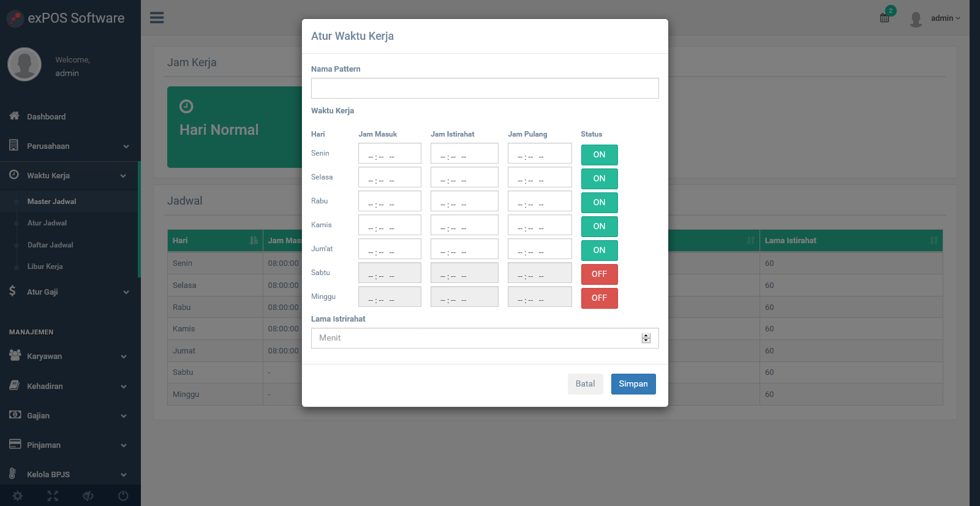Click the Atur Gaji dollar icon

(12, 291)
